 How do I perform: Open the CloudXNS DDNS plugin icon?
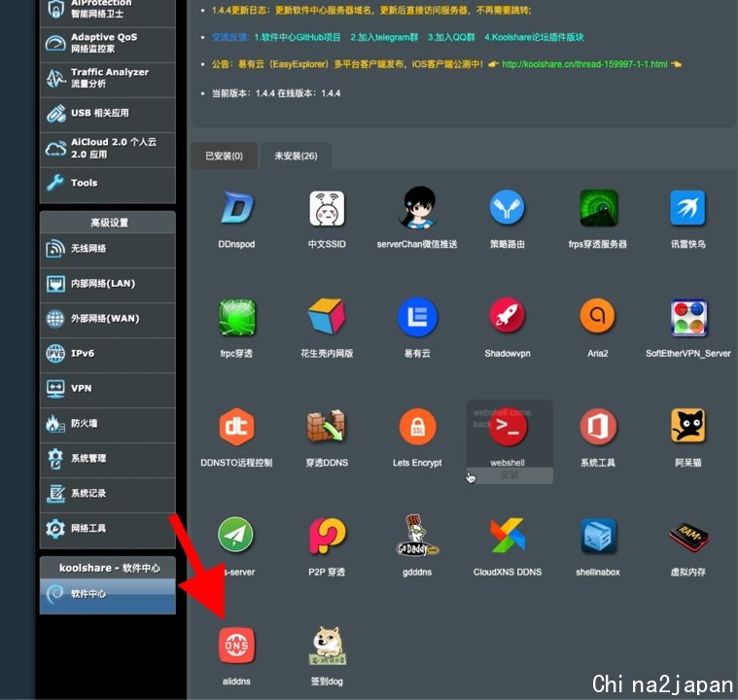click(508, 536)
